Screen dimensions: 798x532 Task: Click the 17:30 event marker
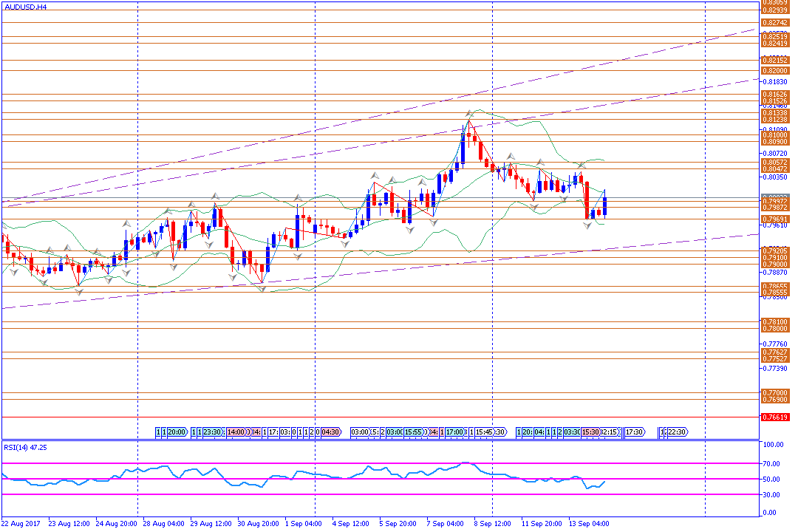(634, 432)
